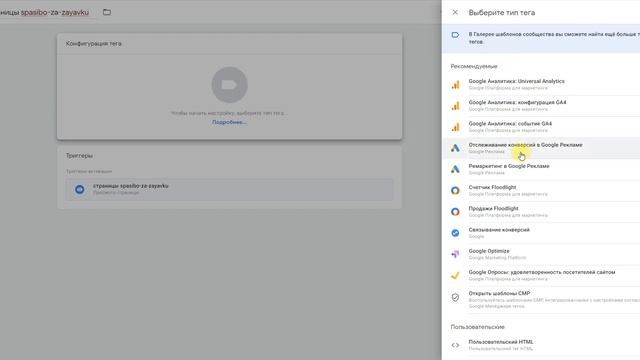Click the Триггеры активации label

click(89, 171)
